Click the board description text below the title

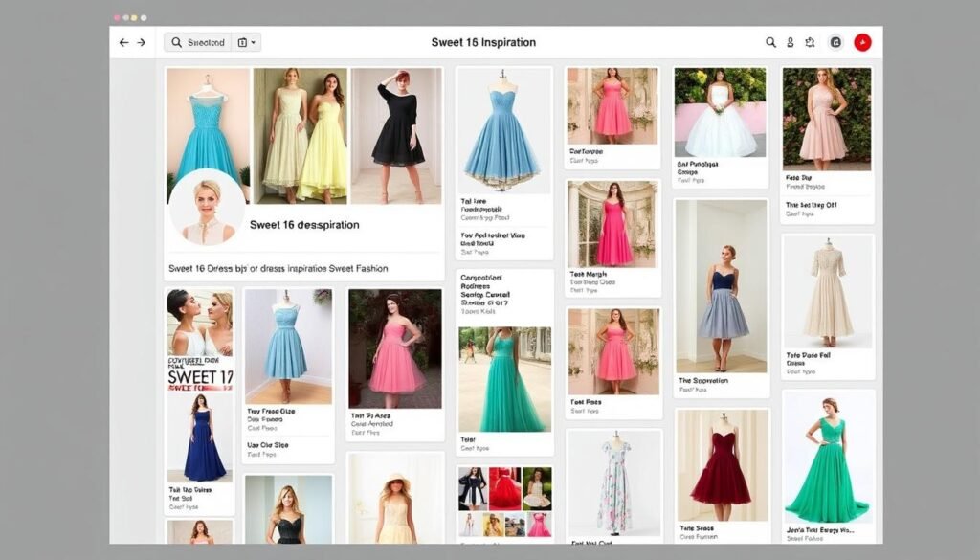pos(280,268)
